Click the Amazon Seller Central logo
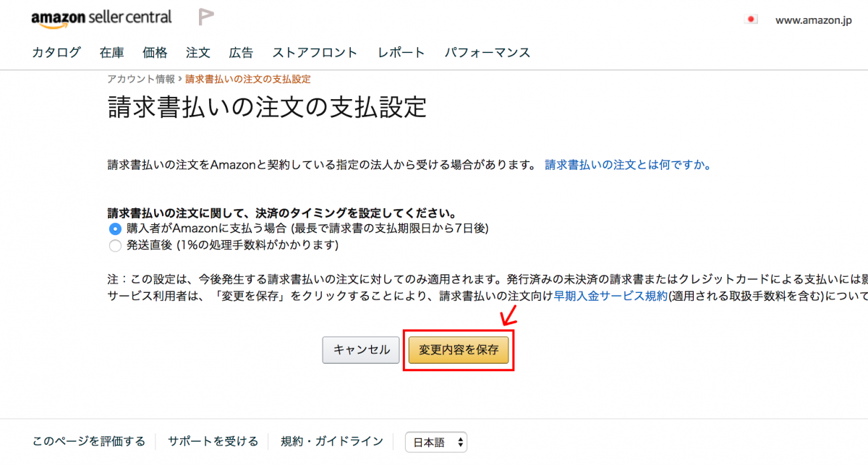Image resolution: width=868 pixels, height=465 pixels. coord(101,18)
